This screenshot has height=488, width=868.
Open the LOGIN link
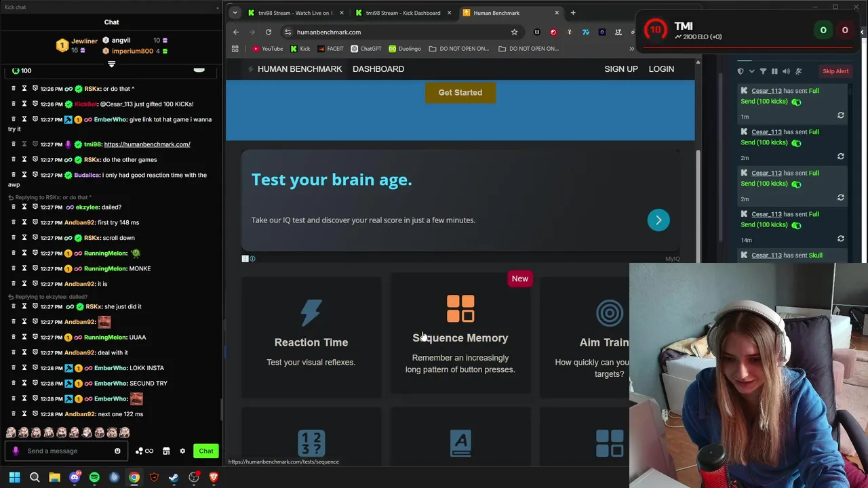click(661, 69)
